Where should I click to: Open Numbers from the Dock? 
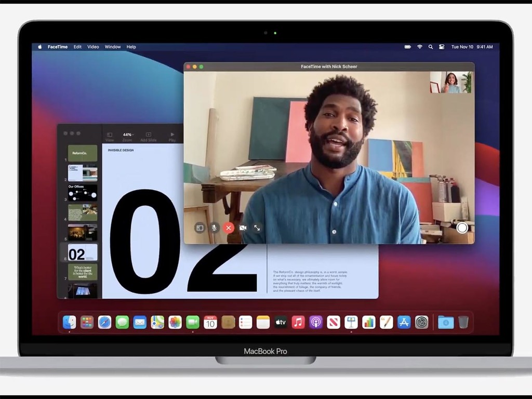pyautogui.click(x=369, y=322)
